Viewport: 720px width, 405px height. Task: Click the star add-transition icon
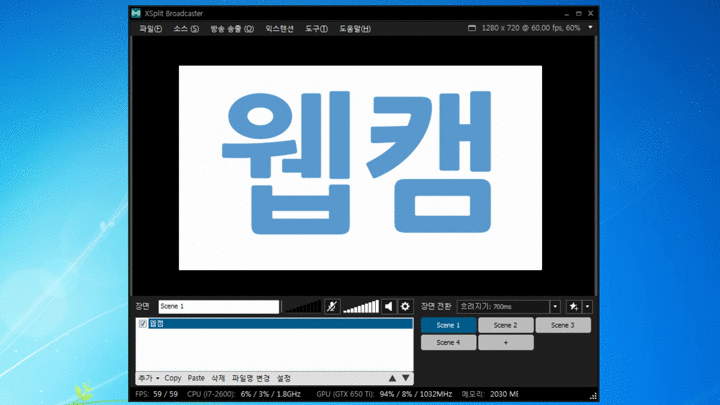point(574,306)
